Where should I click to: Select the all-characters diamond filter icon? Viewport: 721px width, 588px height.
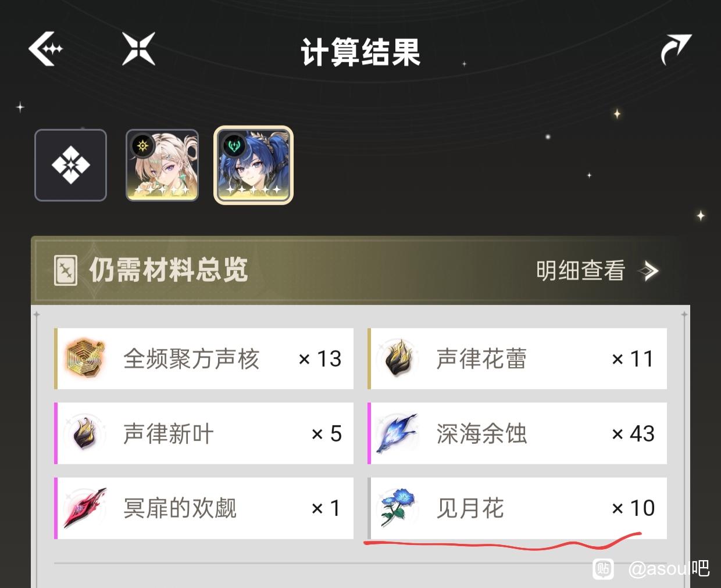click(70, 166)
